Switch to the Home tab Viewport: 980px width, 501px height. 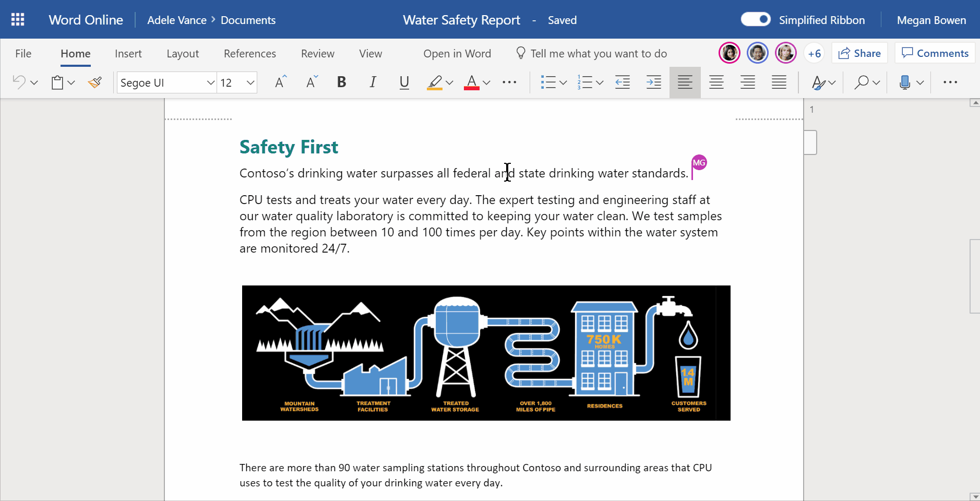click(x=76, y=54)
